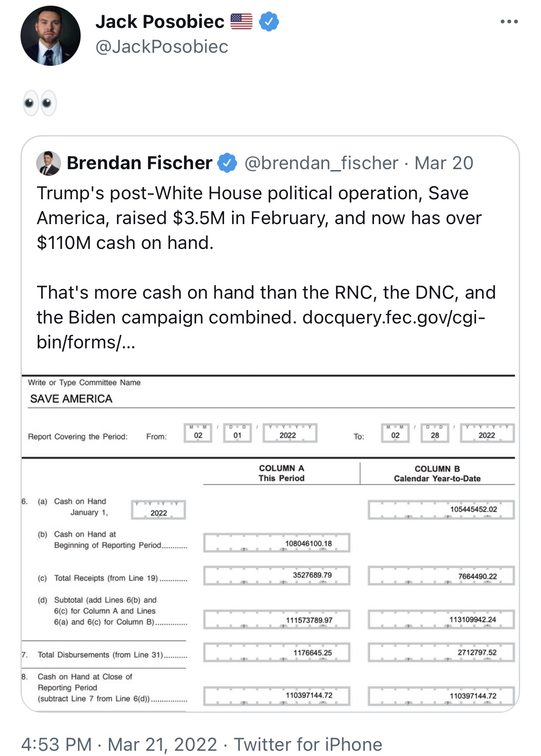Image resolution: width=541 pixels, height=756 pixels.
Task: Open the quoted tweet text about Save America
Action: click(x=266, y=267)
